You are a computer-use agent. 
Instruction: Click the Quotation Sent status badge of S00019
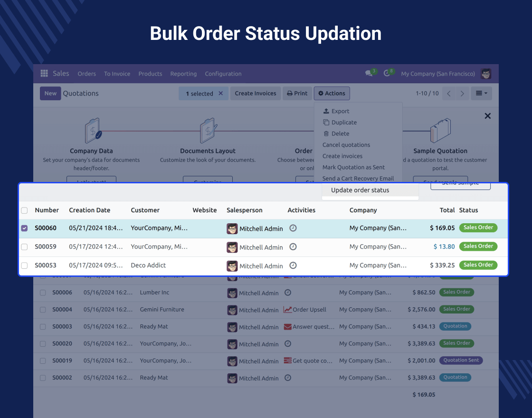coord(461,360)
